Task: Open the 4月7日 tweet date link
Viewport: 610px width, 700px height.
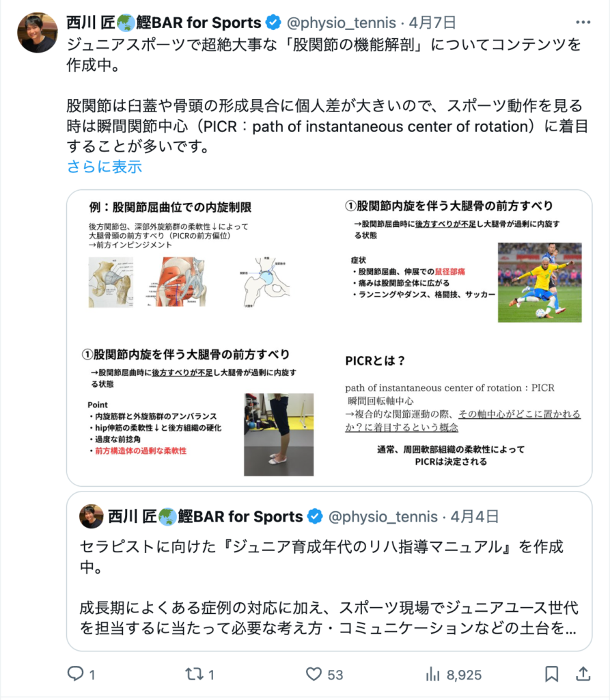Action: (432, 23)
